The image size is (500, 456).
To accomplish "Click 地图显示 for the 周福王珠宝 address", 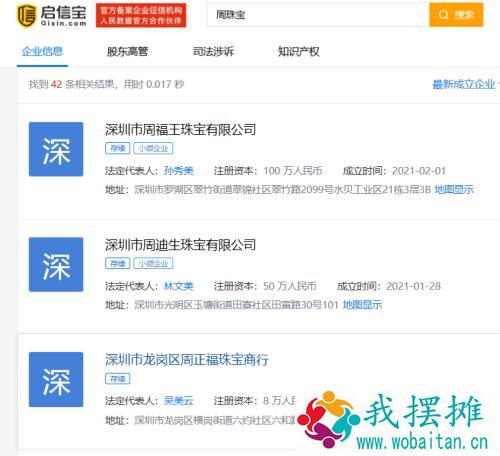I will (454, 190).
